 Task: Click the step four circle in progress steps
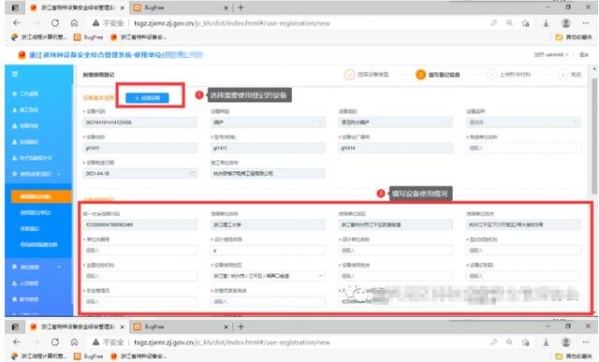pyautogui.click(x=562, y=74)
